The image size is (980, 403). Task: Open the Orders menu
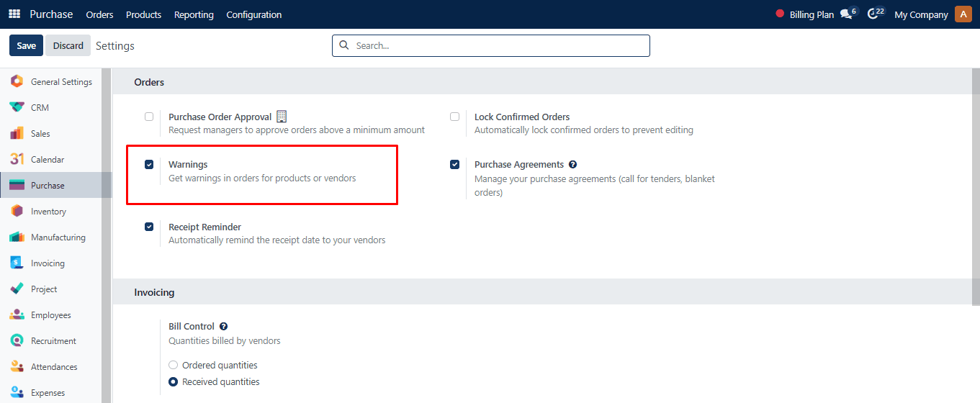[x=99, y=14]
